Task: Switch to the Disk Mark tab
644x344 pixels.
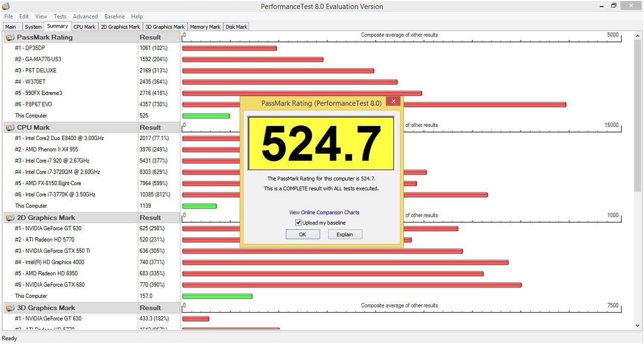Action: click(236, 27)
